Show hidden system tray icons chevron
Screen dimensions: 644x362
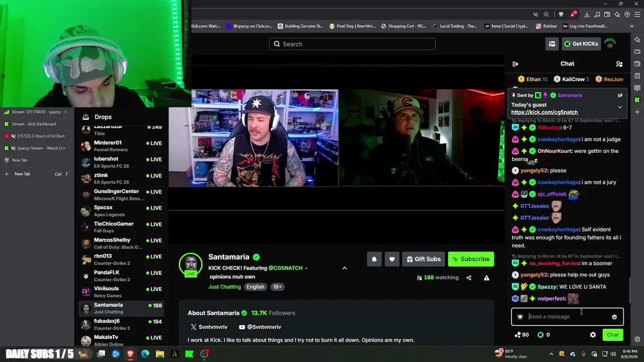551,354
